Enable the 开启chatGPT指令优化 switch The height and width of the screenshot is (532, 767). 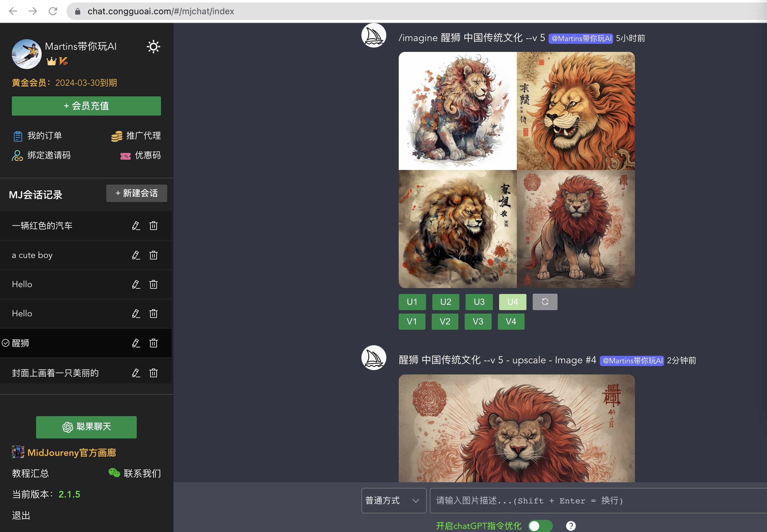pos(540,526)
